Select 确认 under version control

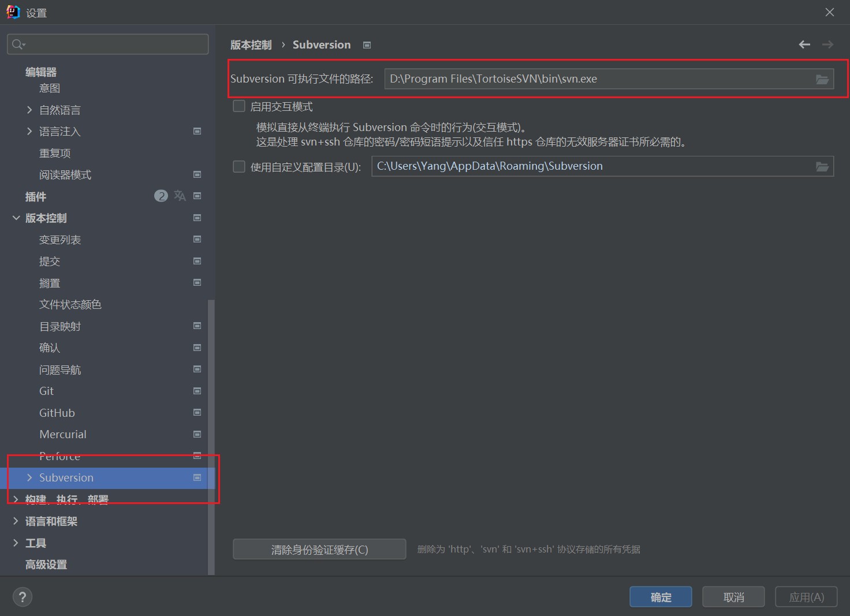[x=50, y=348]
